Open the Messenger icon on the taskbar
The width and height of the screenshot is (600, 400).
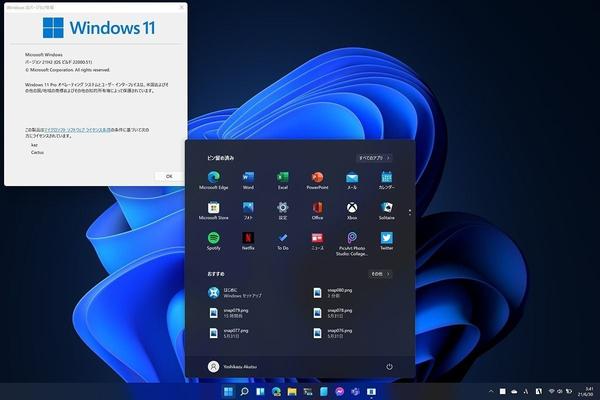(x=339, y=391)
